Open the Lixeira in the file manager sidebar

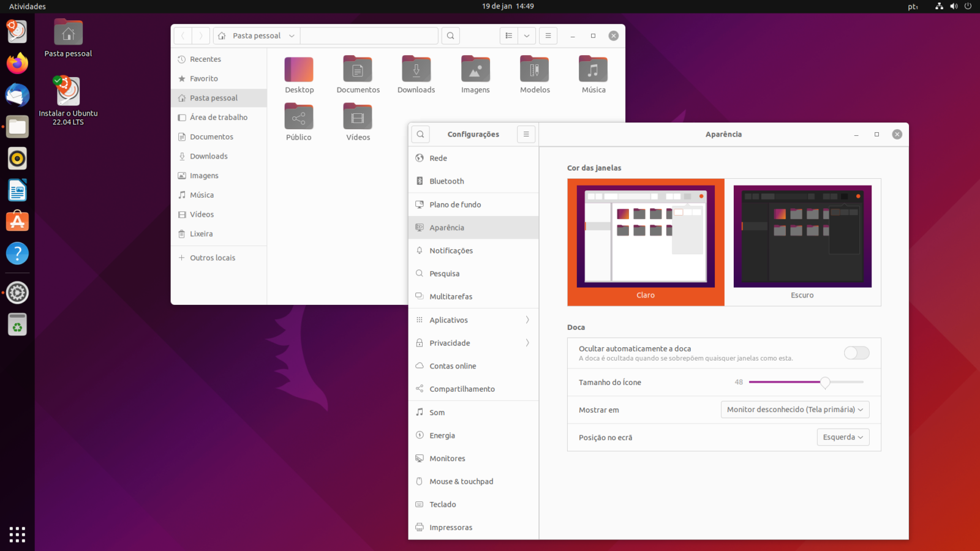point(202,233)
